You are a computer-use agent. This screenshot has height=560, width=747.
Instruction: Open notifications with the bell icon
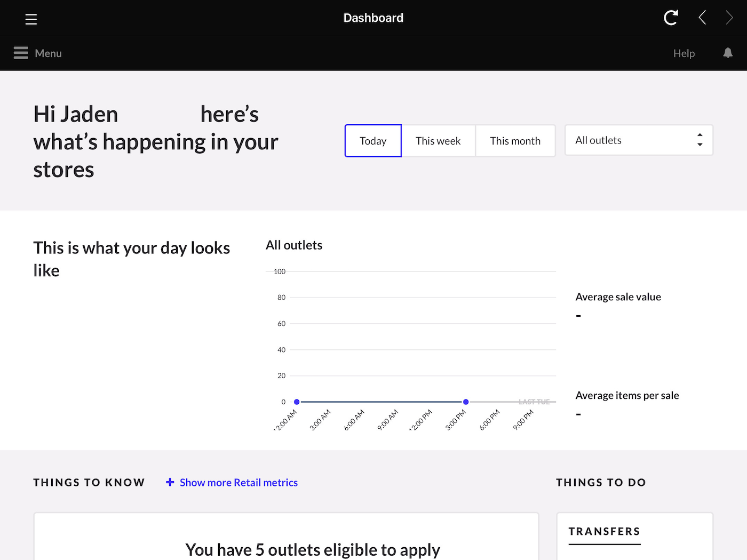point(728,53)
